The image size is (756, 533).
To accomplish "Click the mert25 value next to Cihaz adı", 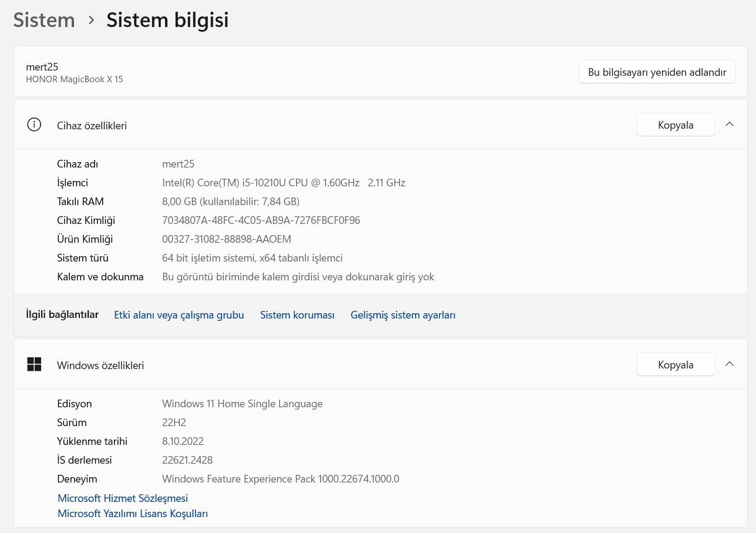I will [178, 164].
